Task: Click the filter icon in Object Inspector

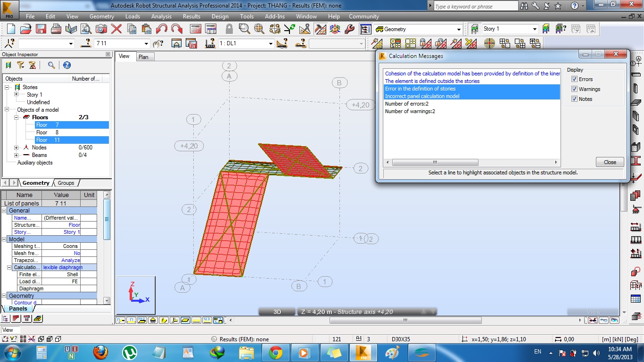Action: (x=20, y=65)
